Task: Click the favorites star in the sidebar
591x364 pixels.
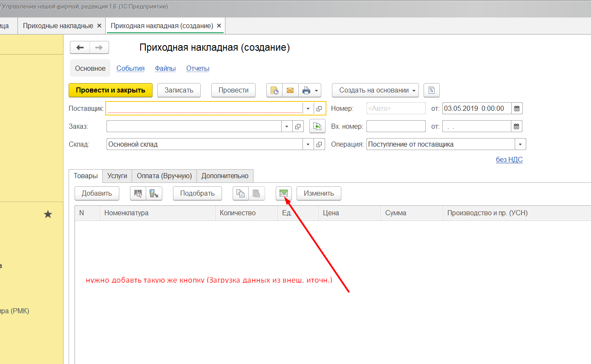Action: click(x=48, y=214)
